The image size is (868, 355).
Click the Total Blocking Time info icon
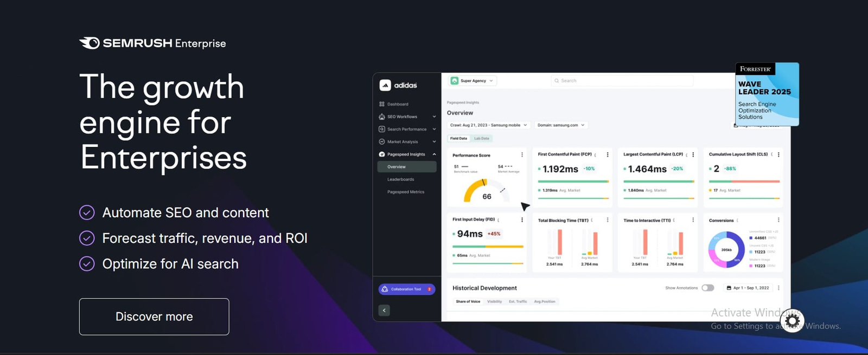coord(592,220)
